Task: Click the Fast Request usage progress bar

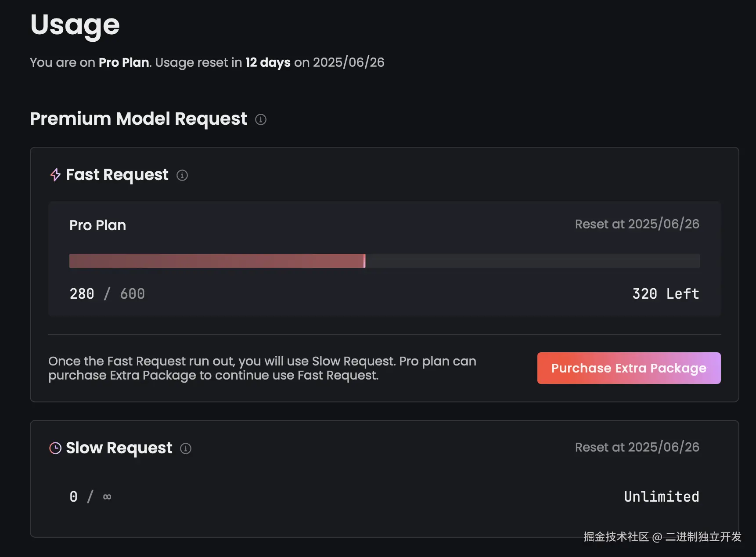Action: coord(385,261)
